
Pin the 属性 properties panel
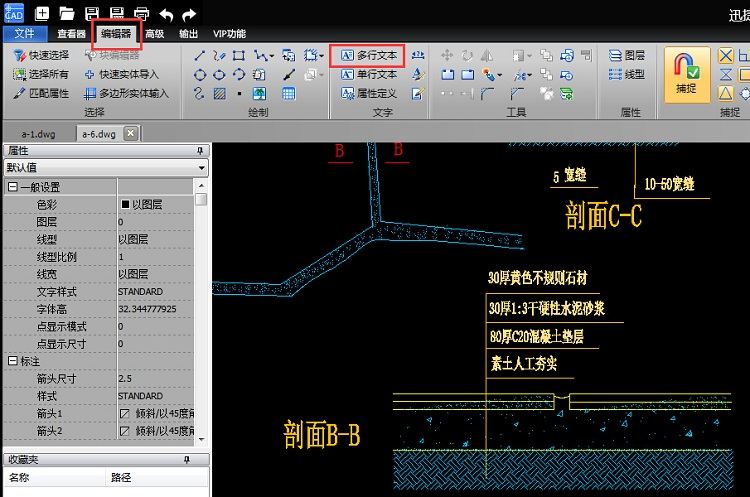[x=200, y=151]
